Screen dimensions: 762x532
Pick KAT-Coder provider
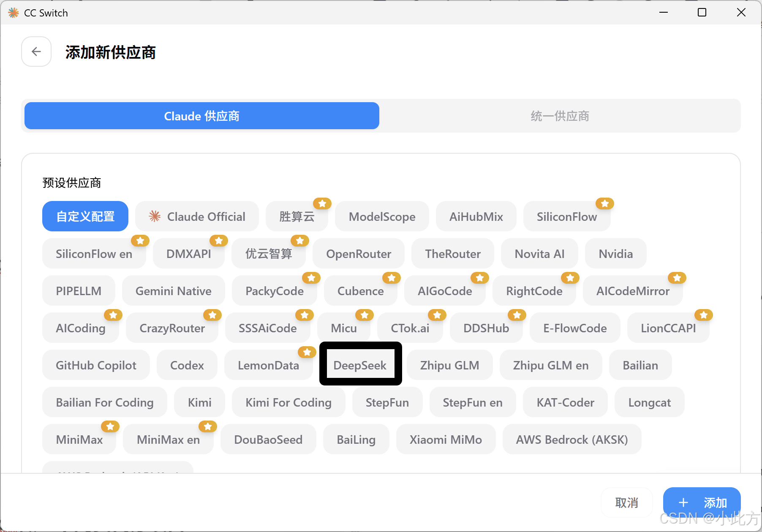(566, 402)
